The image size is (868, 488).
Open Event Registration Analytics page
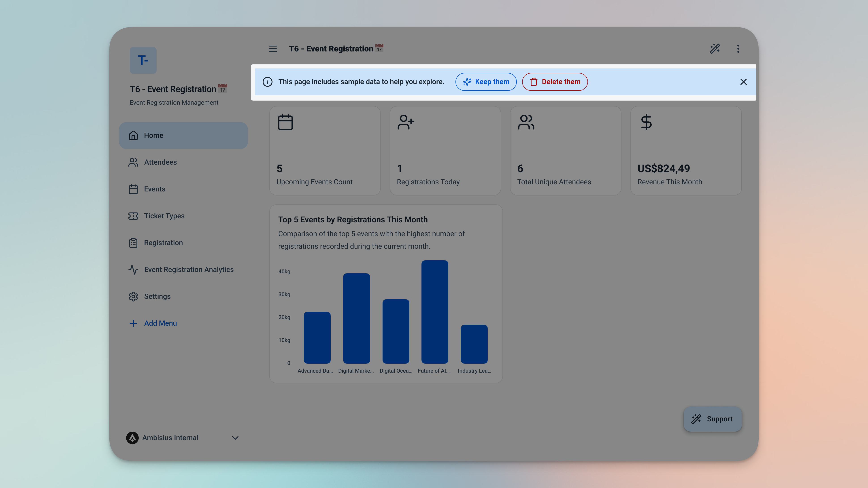click(183, 269)
